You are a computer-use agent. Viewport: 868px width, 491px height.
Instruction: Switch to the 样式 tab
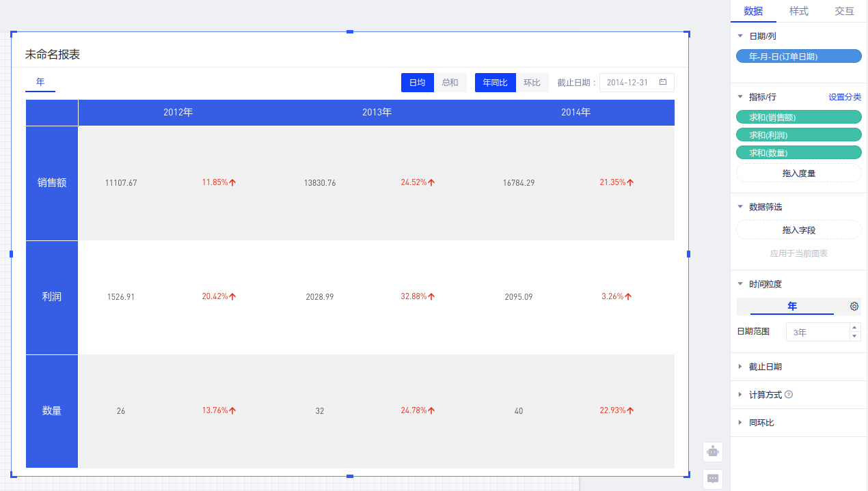tap(798, 12)
